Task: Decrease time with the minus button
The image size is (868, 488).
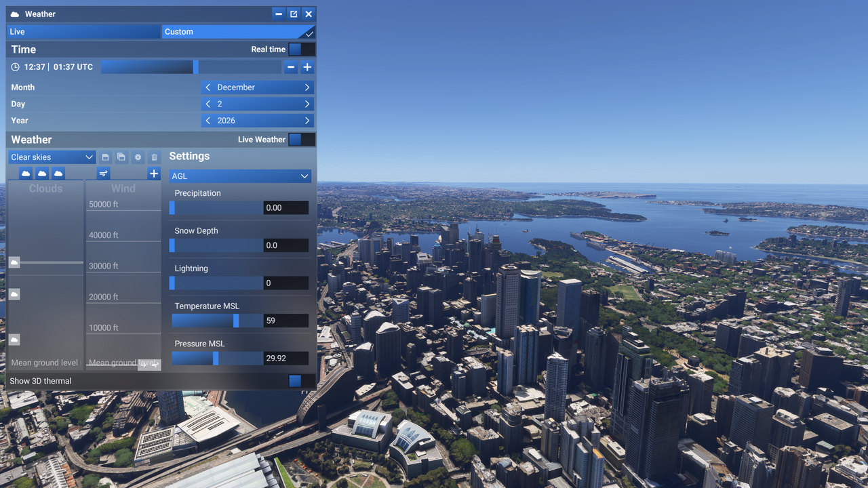Action: 291,67
